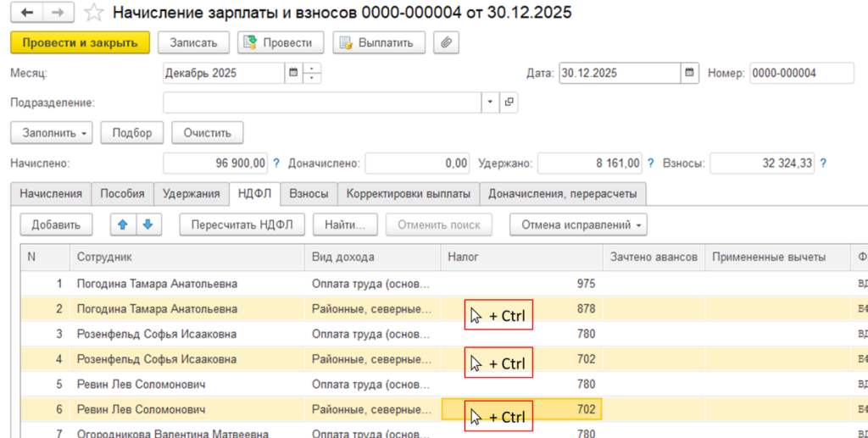Click the back navigation arrow

pyautogui.click(x=27, y=13)
